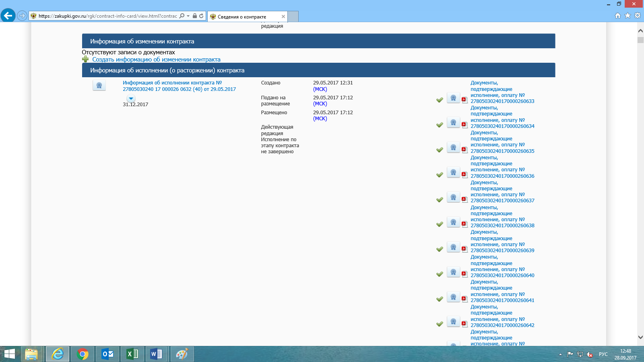Open the Windows Start button
This screenshot has height=362, width=644.
tap(10, 354)
